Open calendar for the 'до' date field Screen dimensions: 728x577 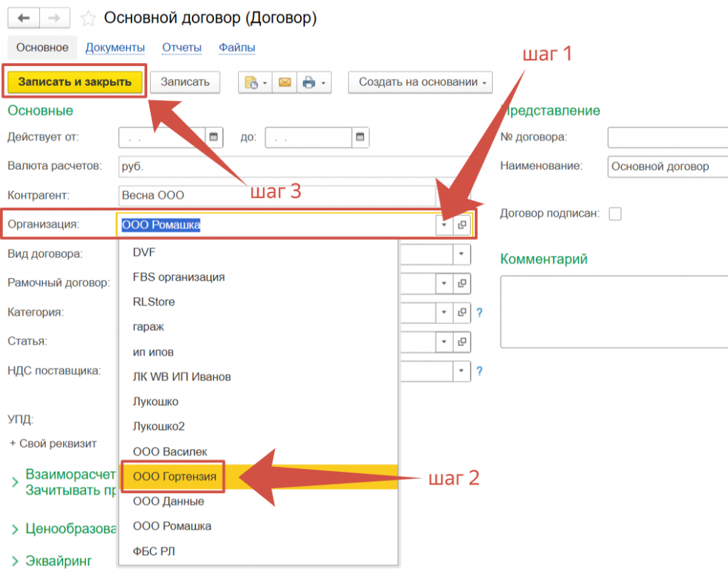pos(360,137)
